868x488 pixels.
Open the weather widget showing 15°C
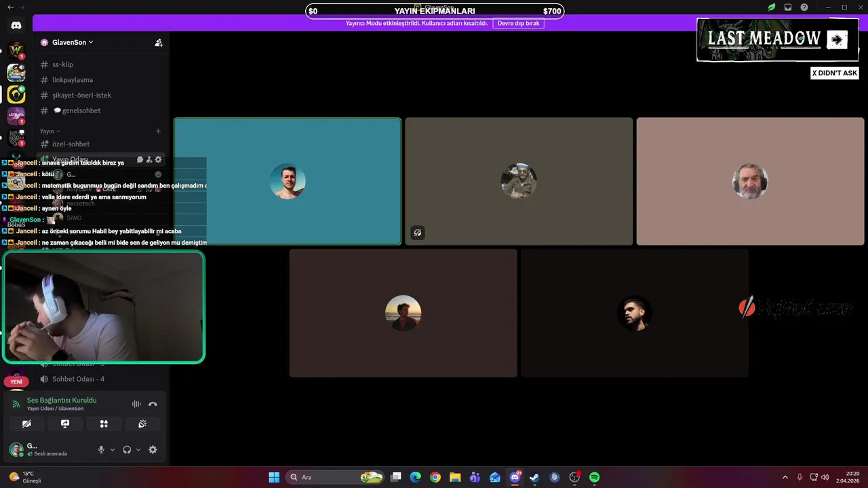point(25,477)
